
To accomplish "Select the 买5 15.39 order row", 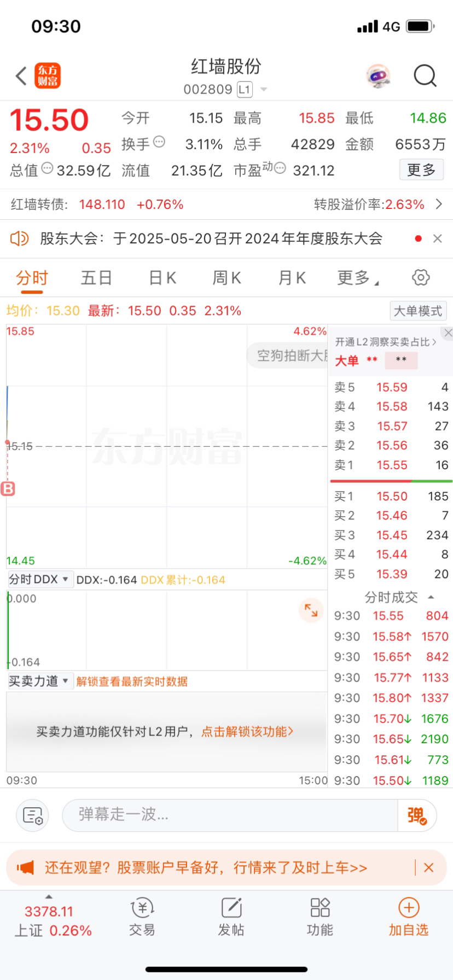I will click(x=391, y=574).
